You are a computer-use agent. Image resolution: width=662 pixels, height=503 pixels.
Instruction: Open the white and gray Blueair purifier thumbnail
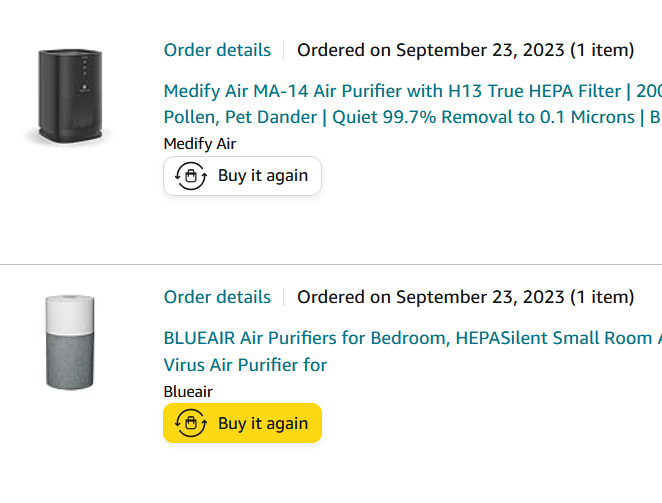(x=70, y=342)
